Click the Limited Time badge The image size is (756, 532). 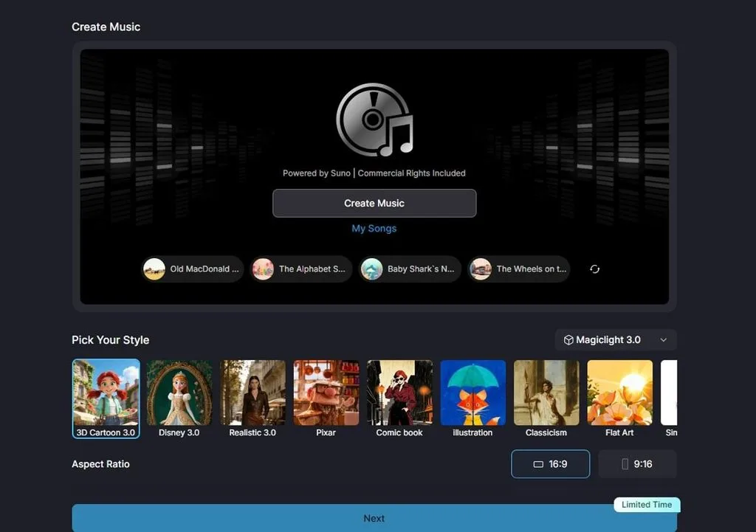tap(647, 505)
